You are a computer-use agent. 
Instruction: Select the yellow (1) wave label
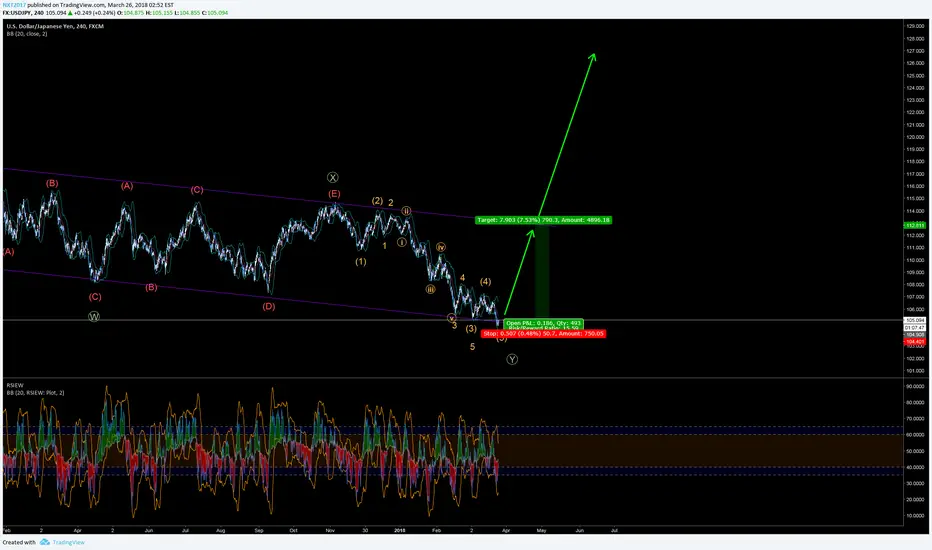(x=361, y=262)
